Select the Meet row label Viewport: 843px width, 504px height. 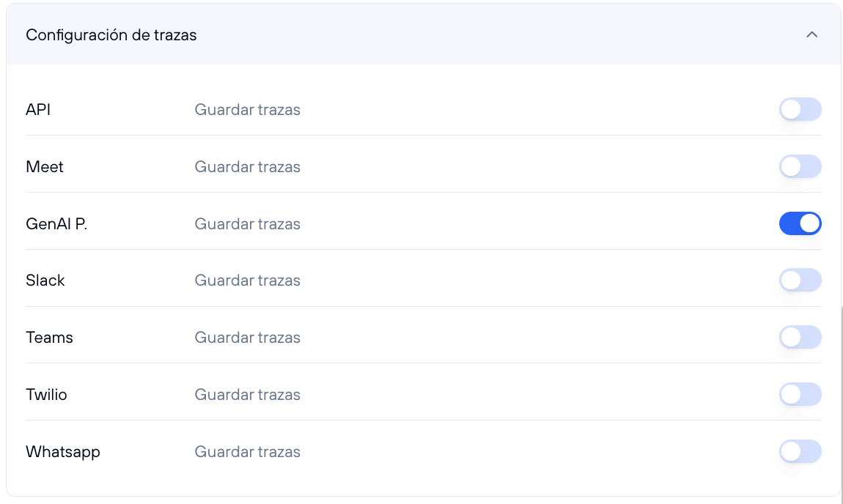[x=45, y=167]
